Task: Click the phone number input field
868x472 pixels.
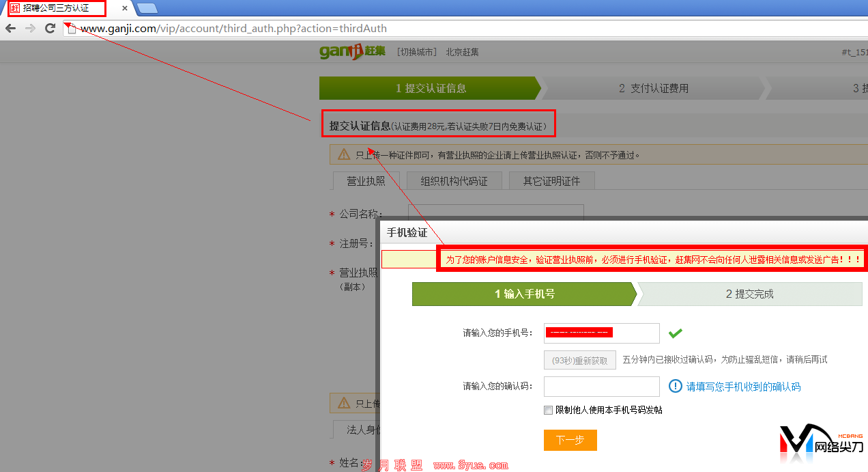Action: [x=602, y=333]
